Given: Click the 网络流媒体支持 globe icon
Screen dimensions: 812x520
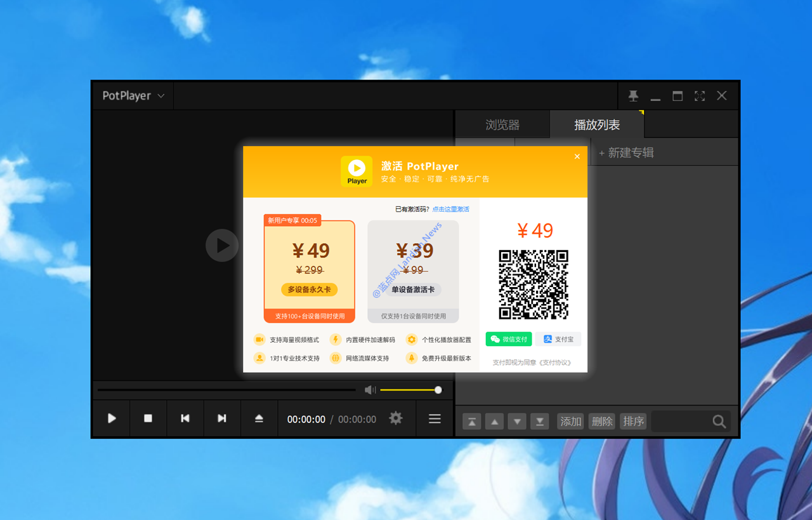Looking at the screenshot, I should tap(336, 358).
